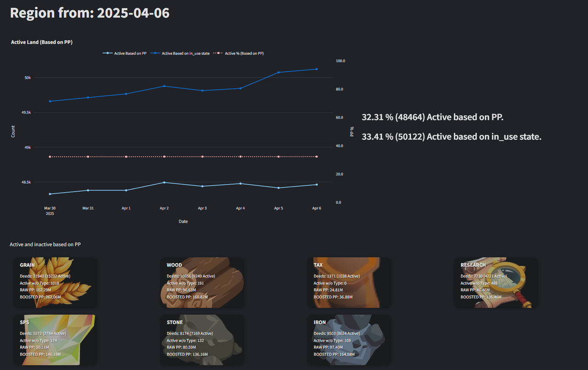This screenshot has width=588, height=370.
Task: Click 'Active w/o Type: 488' on RESEARCH card
Action: pyautogui.click(x=480, y=283)
